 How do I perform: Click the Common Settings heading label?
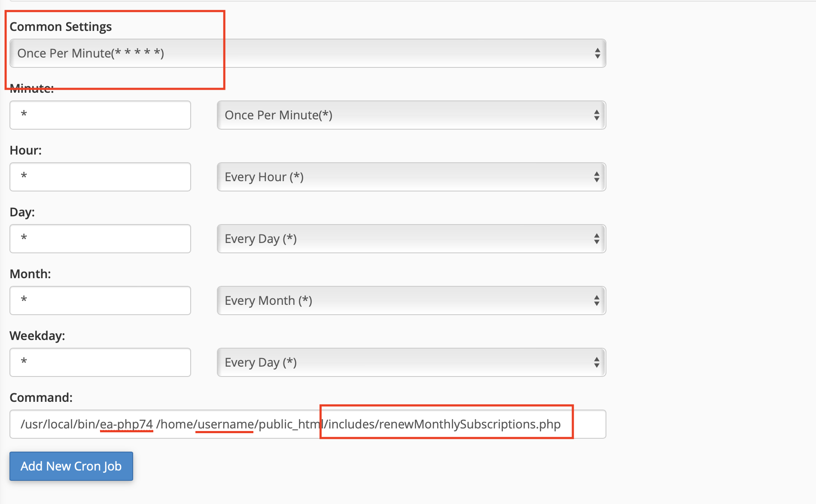coord(61,27)
